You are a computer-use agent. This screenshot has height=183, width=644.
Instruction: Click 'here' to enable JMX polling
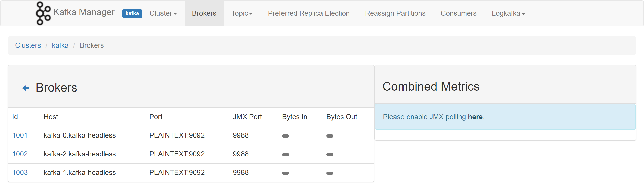pos(475,117)
